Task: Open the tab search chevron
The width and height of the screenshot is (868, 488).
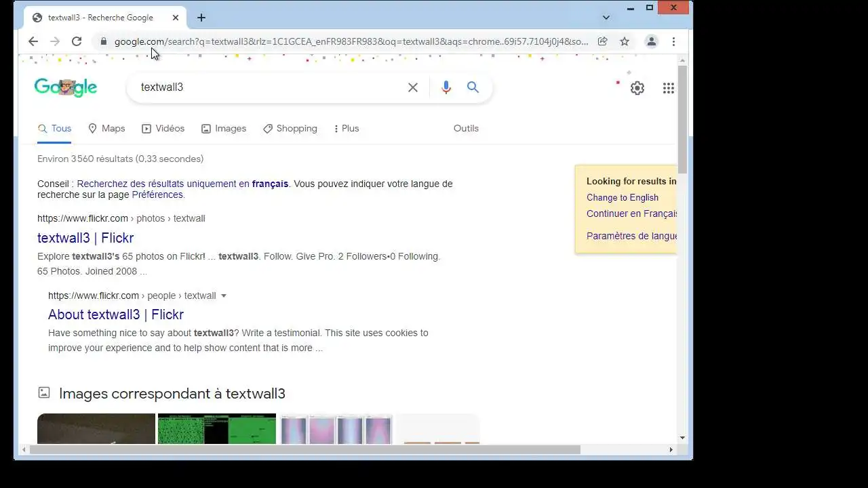Action: coord(606,18)
